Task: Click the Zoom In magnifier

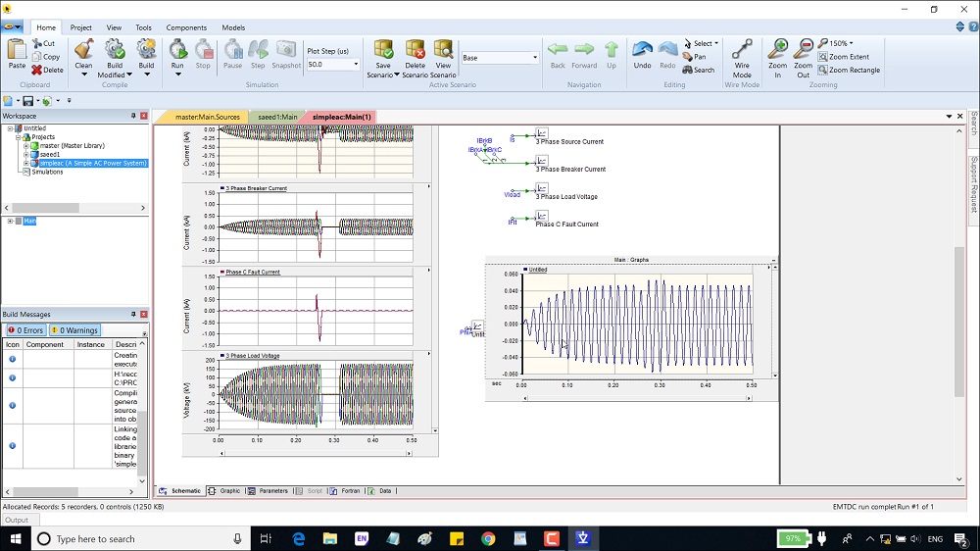Action: coord(777,49)
